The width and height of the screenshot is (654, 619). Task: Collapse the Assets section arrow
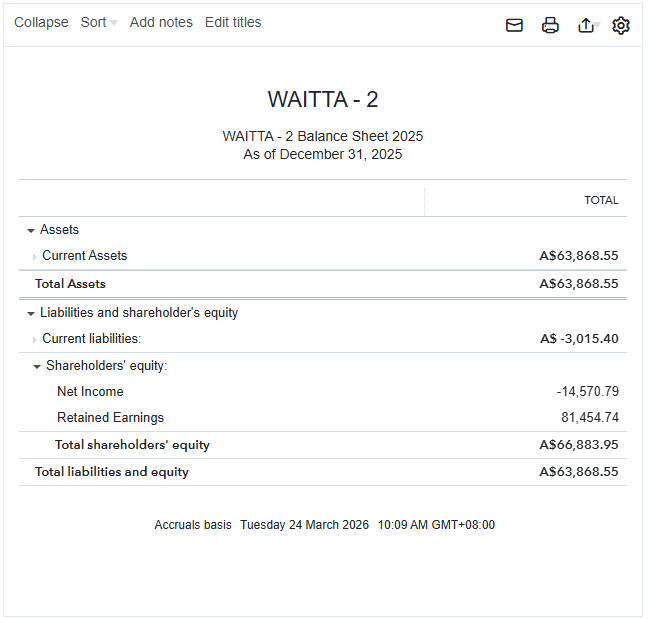pos(31,230)
